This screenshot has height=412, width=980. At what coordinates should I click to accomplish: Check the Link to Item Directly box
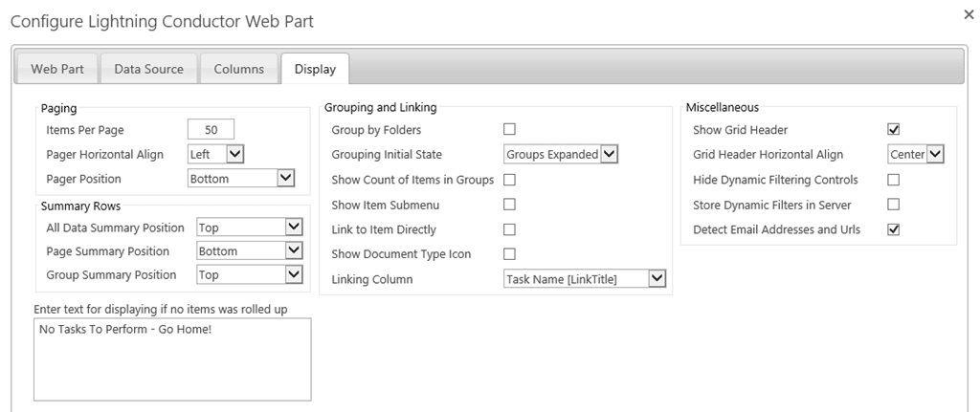[509, 229]
